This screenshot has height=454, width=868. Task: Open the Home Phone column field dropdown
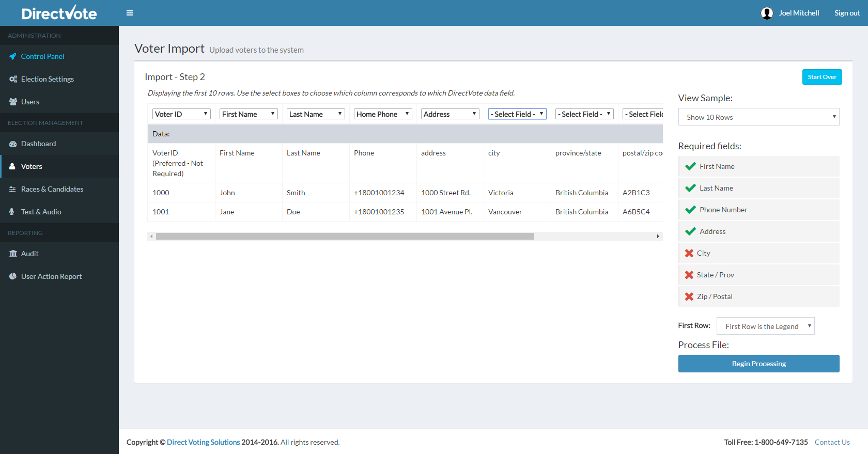point(383,114)
